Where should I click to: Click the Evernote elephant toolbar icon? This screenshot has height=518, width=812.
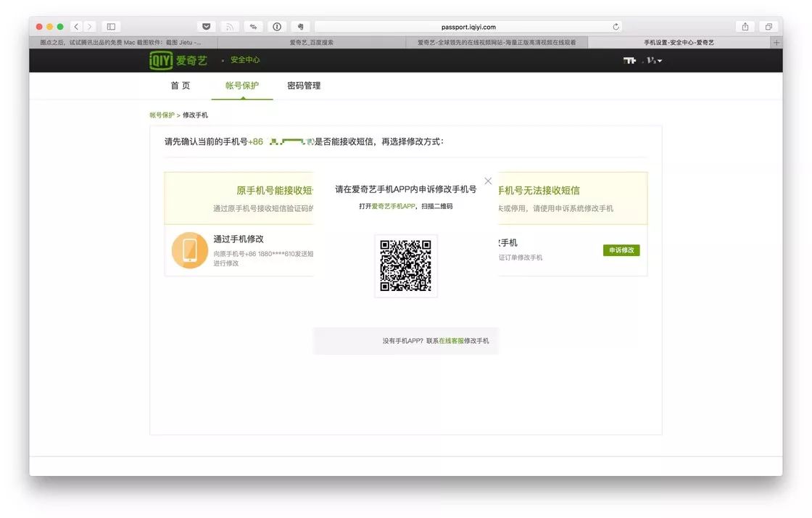tap(300, 26)
